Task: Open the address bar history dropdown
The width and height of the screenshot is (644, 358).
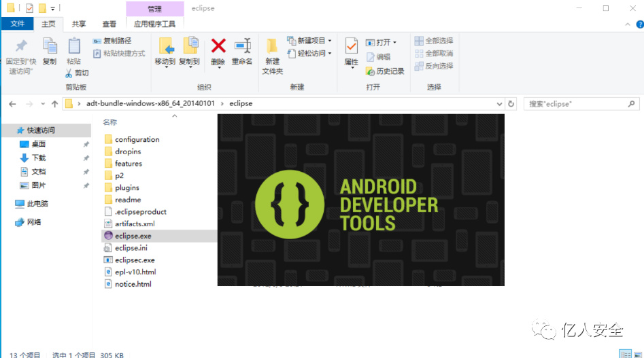Action: click(x=499, y=104)
